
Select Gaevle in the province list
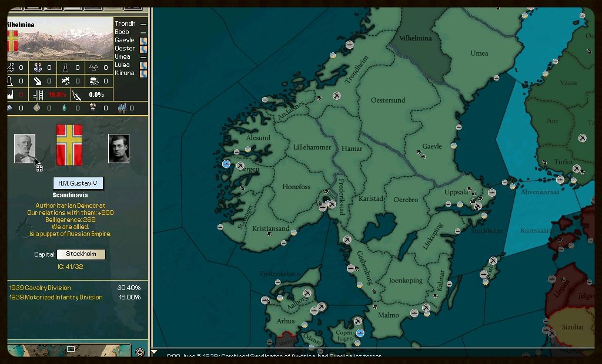[125, 41]
